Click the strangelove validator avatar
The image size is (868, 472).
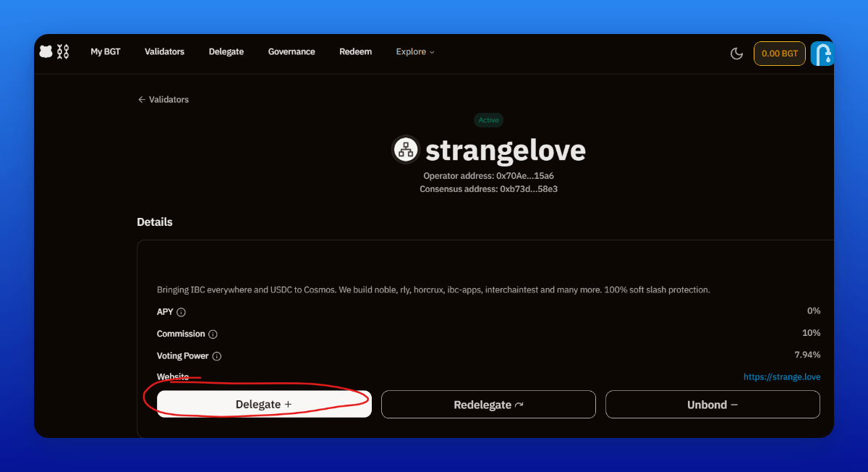tap(406, 150)
